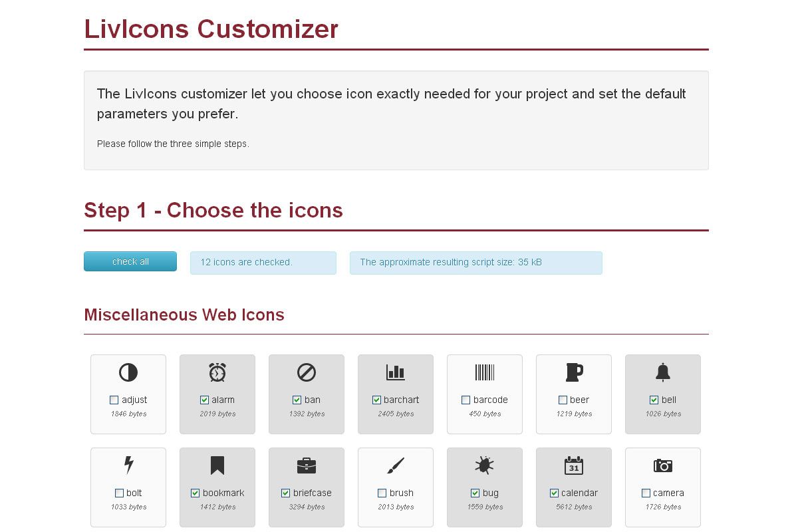Click the lightning bolt icon
This screenshot has width=798, height=532.
pos(129,465)
